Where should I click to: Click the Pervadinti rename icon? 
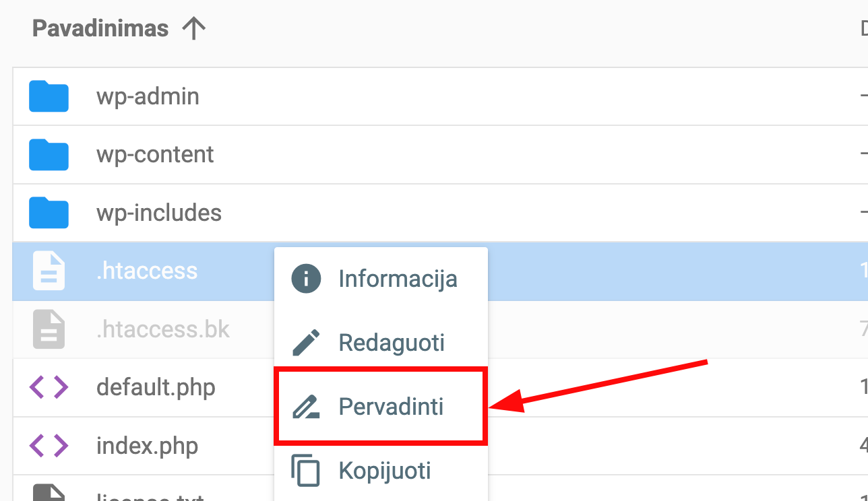307,406
